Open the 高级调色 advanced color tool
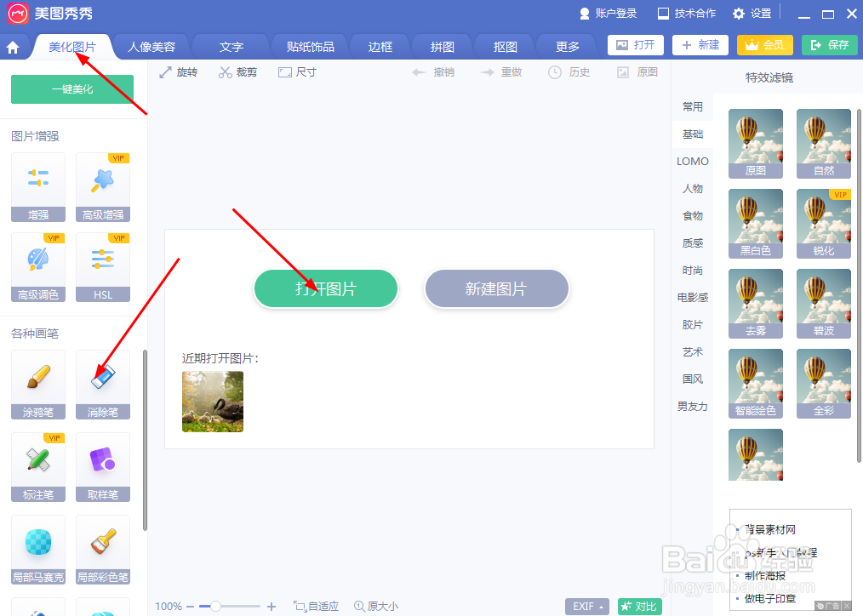Image resolution: width=863 pixels, height=616 pixels. [x=37, y=268]
